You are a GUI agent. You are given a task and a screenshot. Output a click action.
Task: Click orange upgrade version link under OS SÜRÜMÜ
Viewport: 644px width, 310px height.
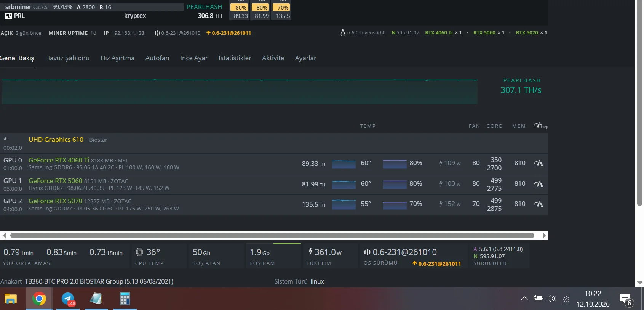(x=436, y=263)
